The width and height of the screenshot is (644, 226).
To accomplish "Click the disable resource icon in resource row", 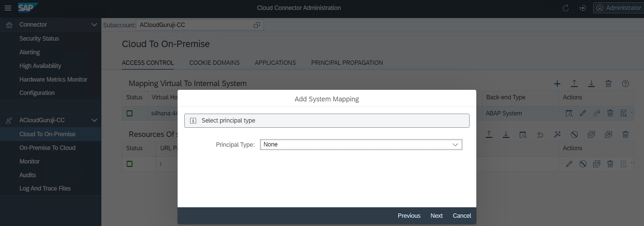I will tap(583, 164).
